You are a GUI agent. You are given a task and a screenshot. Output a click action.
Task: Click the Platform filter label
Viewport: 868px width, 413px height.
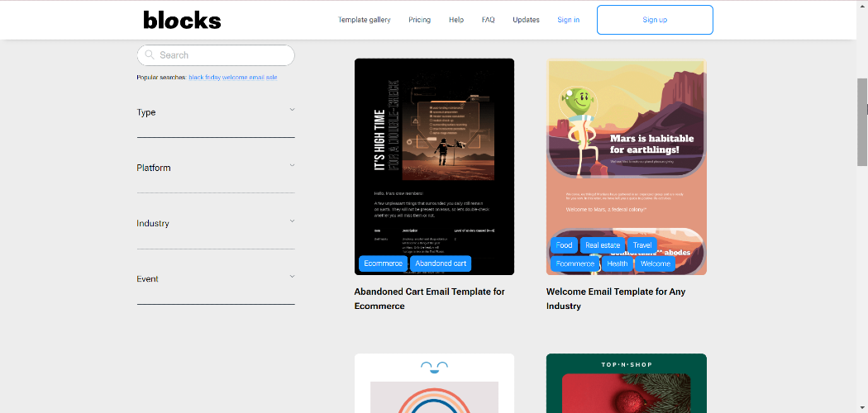click(x=153, y=168)
